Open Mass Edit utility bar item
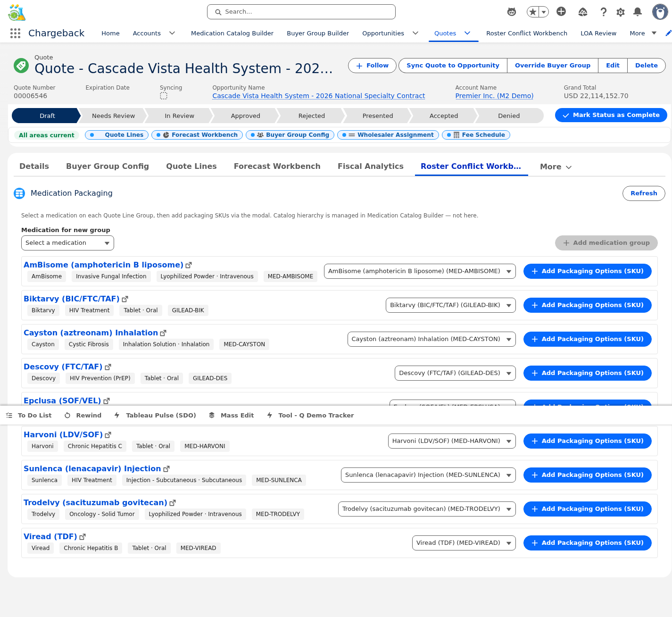Image resolution: width=672 pixels, height=617 pixels. [232, 416]
